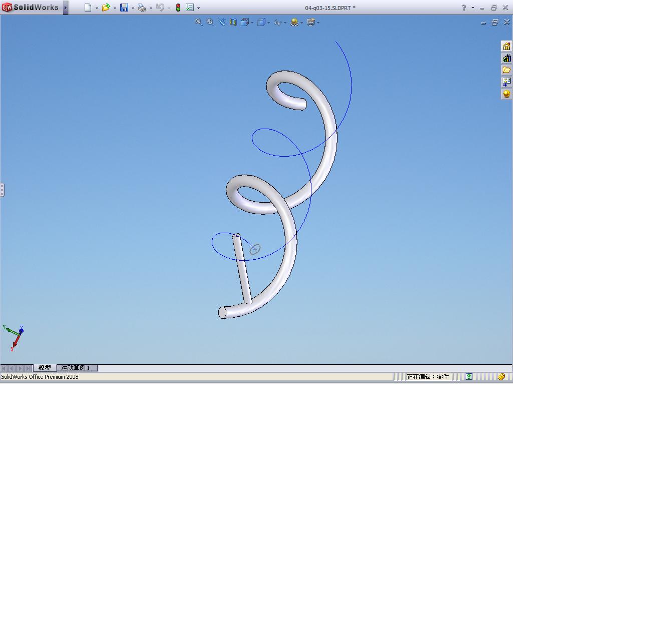Open the View Settings icon

pyautogui.click(x=311, y=22)
